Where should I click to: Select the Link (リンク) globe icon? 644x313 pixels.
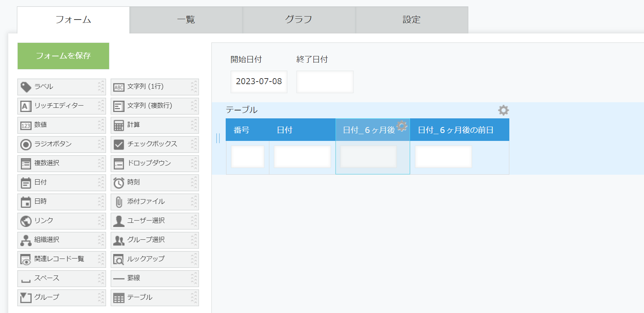[26, 221]
